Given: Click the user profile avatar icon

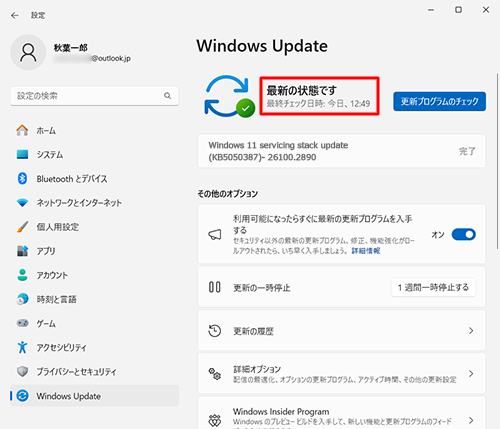Looking at the screenshot, I should point(28,52).
